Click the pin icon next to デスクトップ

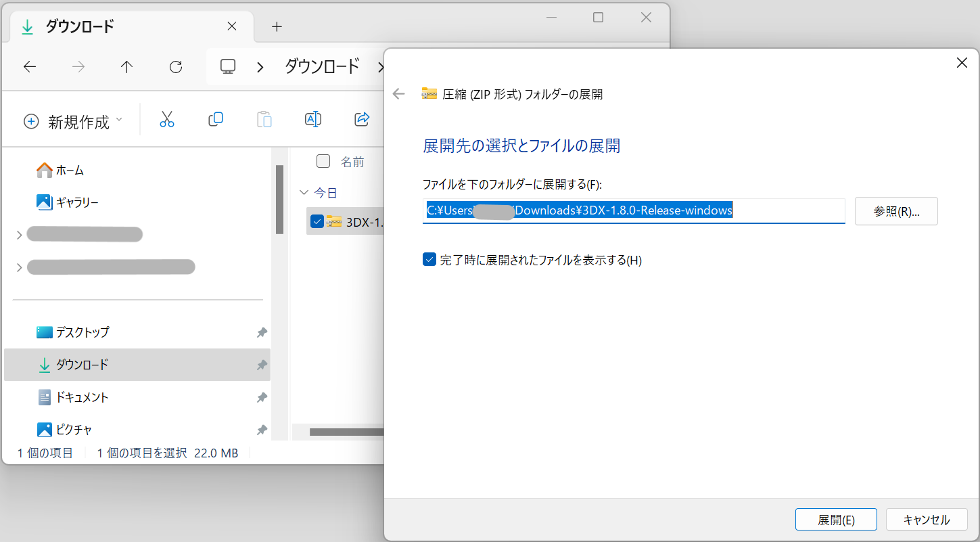[262, 332]
